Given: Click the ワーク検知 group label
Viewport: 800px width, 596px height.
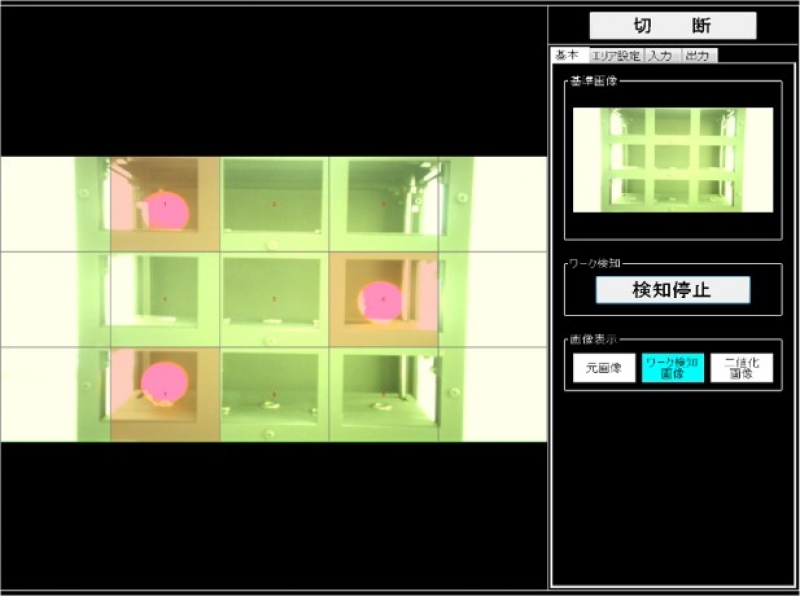Looking at the screenshot, I should 595,263.
